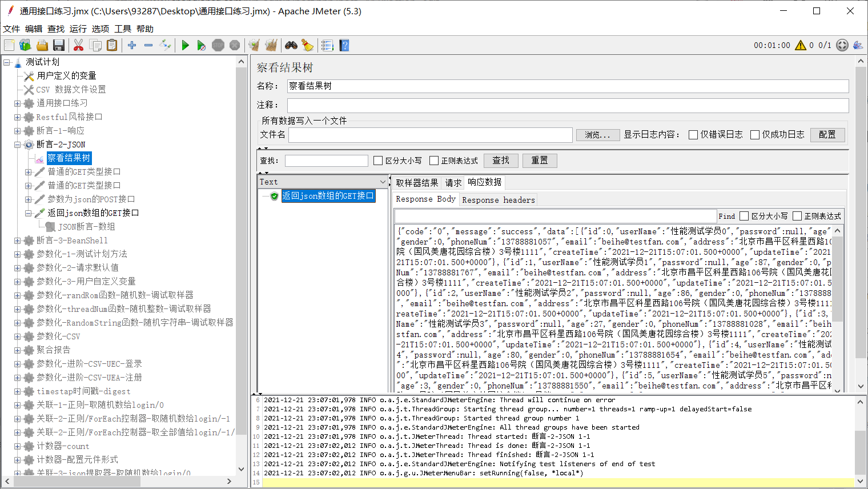The height and width of the screenshot is (489, 868).
Task: Switch to the 取样器结果 tab
Action: coord(417,183)
